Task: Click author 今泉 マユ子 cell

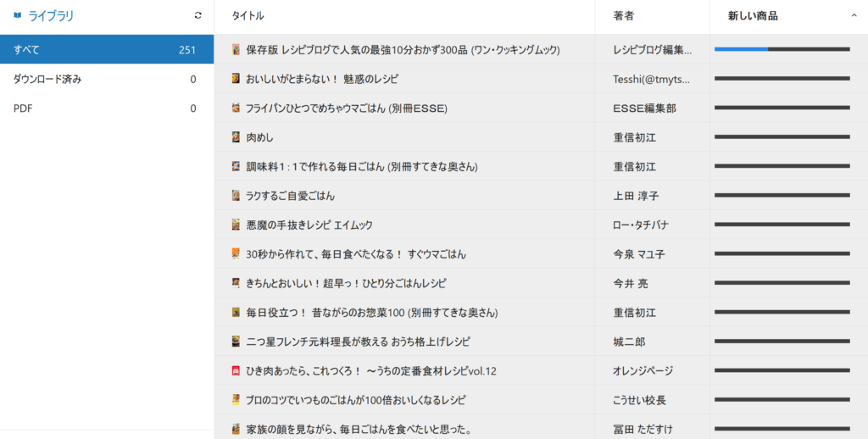Action: [639, 254]
